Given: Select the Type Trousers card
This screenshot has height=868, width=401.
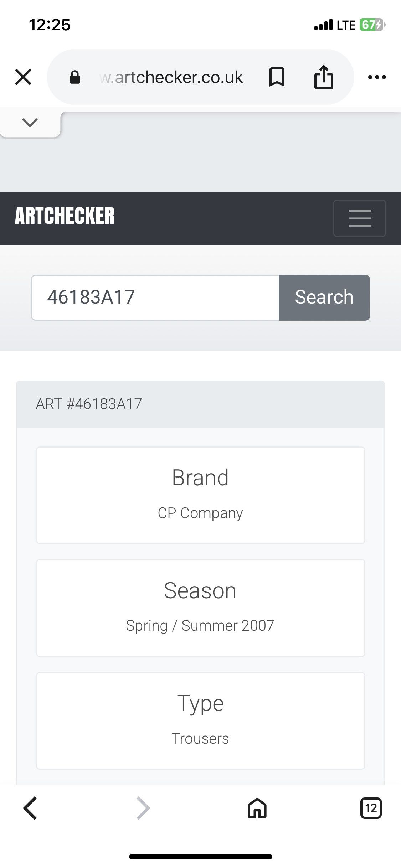Looking at the screenshot, I should pyautogui.click(x=200, y=721).
